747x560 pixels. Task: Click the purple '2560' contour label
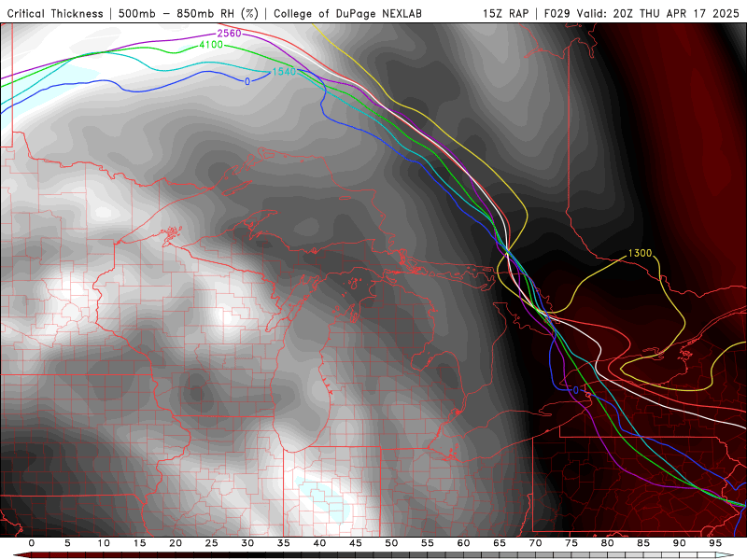[x=229, y=34]
